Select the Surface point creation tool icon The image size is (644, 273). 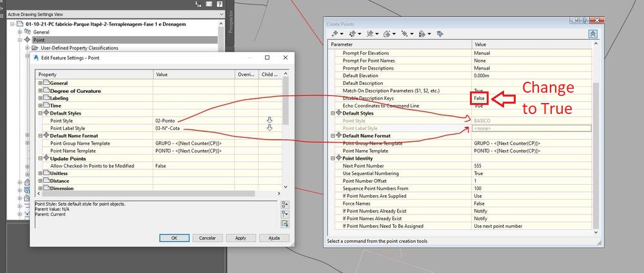pos(387,33)
